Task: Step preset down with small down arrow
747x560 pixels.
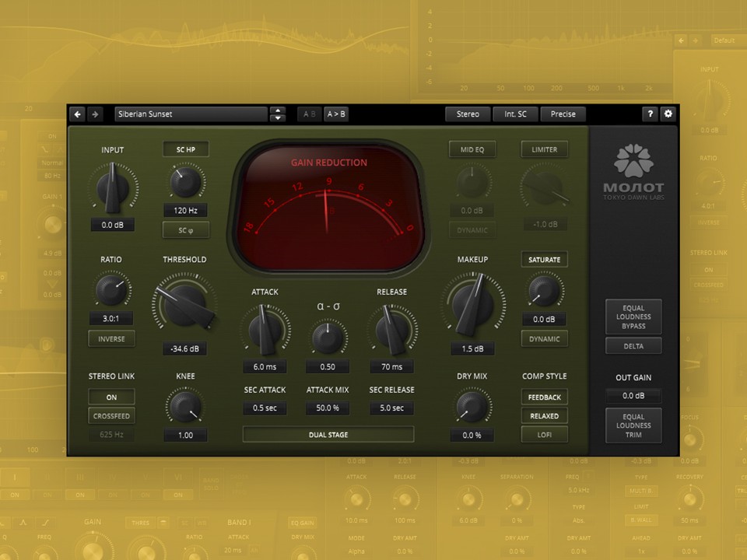Action: tap(277, 118)
